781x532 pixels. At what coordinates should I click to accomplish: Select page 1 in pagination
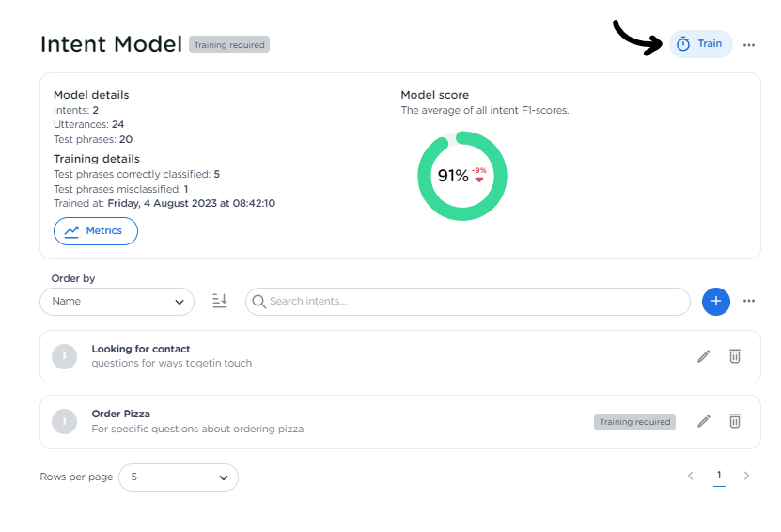[719, 477]
